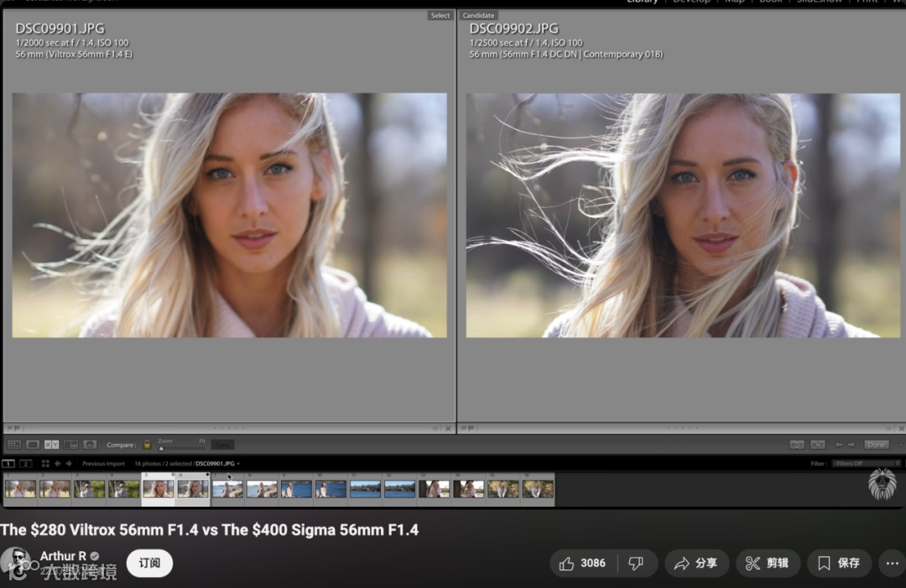Viewport: 906px width, 588px height.
Task: Select filmstrip thumbnail 2
Action: [55, 489]
